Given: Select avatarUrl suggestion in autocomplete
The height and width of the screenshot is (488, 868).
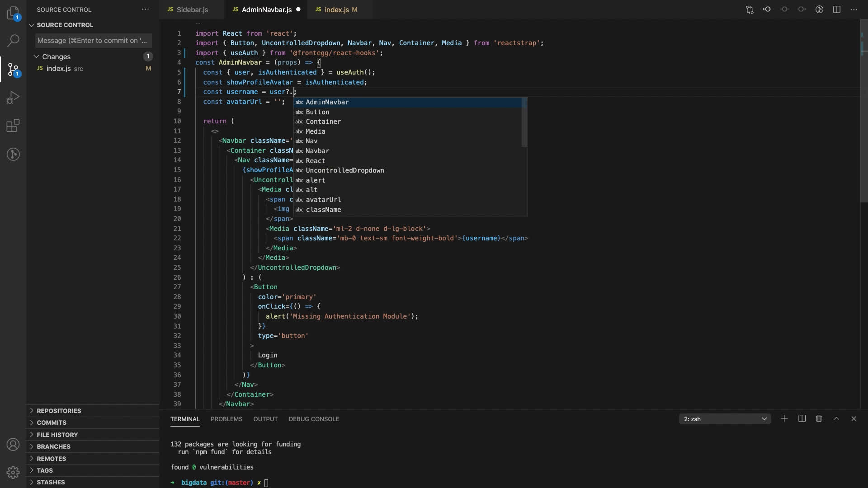Looking at the screenshot, I should coord(407,200).
